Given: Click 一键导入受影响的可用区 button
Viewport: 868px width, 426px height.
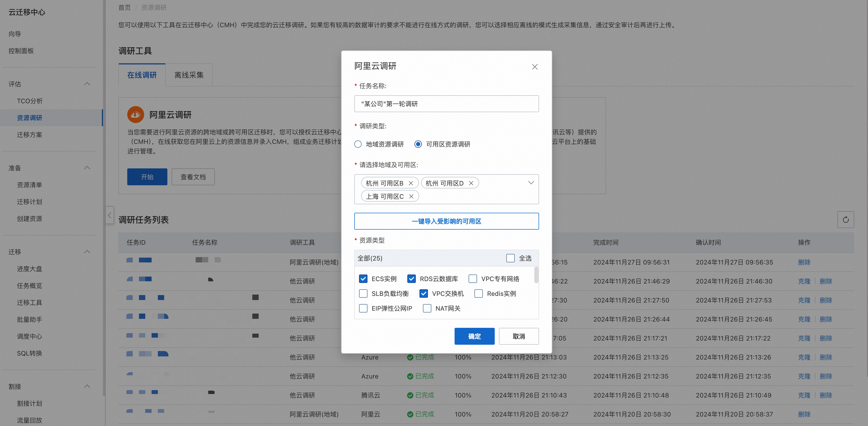Looking at the screenshot, I should [446, 221].
